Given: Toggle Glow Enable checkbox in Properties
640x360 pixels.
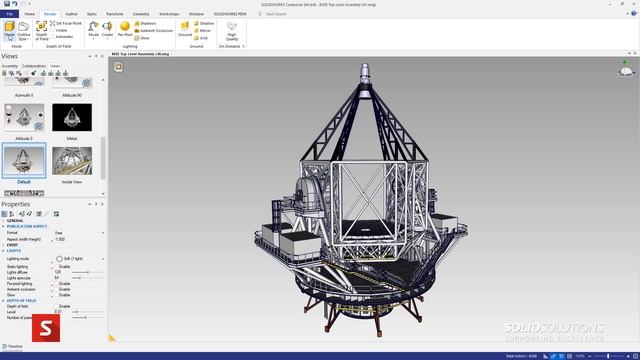Looking at the screenshot, I should (x=57, y=295).
